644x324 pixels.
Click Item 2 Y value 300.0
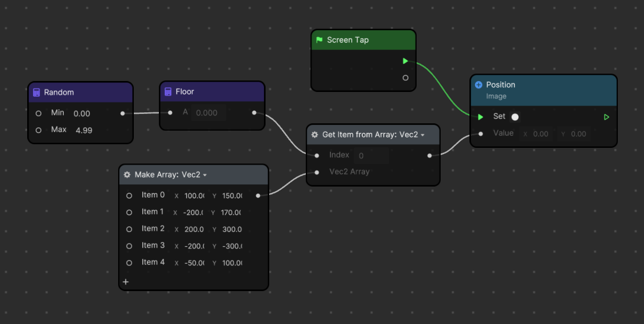pos(232,229)
